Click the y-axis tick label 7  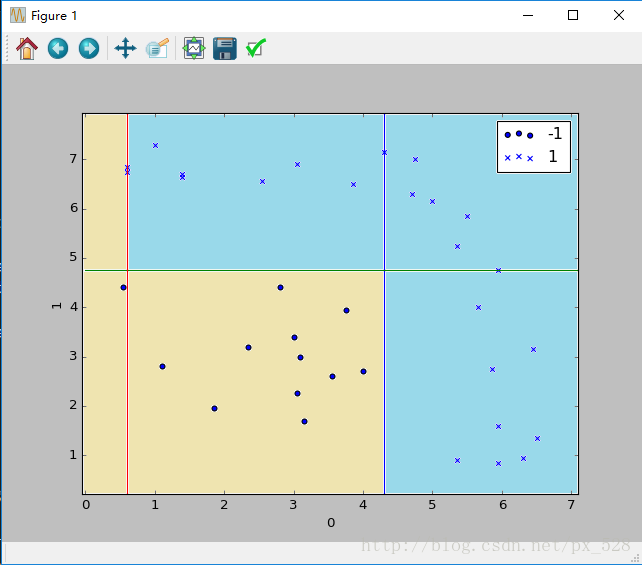point(73,159)
